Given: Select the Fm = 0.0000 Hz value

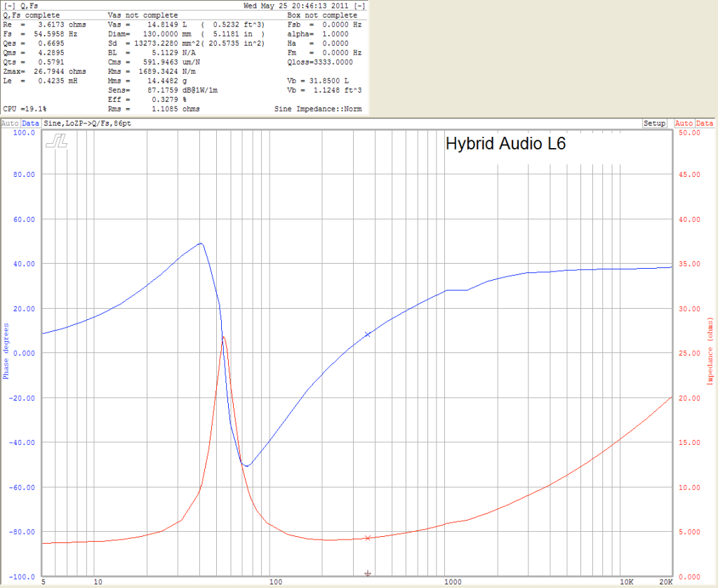Looking at the screenshot, I should click(325, 53).
